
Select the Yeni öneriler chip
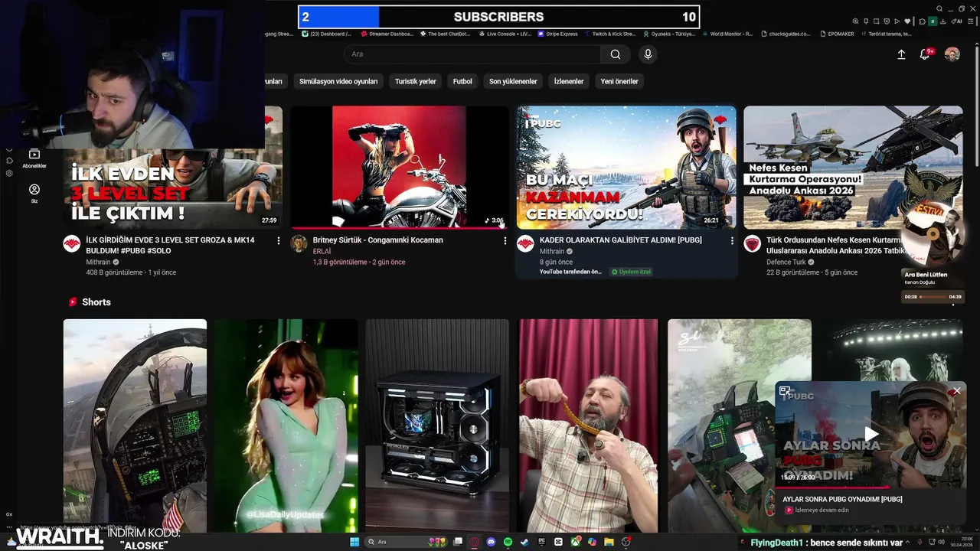(619, 81)
